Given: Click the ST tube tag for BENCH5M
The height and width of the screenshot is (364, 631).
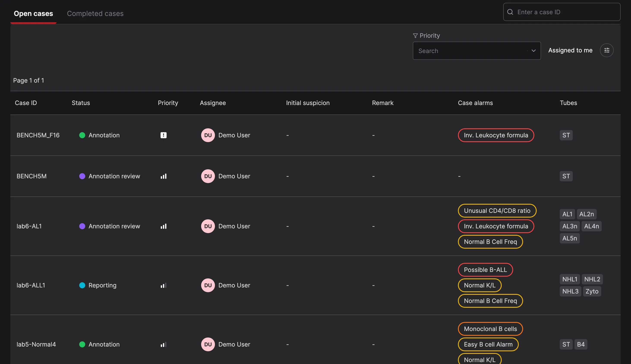Looking at the screenshot, I should pos(566,176).
